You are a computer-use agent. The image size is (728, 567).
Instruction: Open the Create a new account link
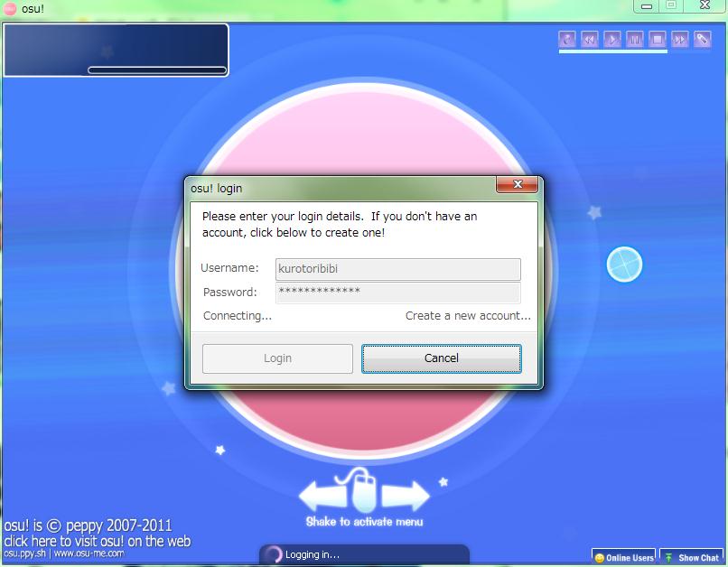pyautogui.click(x=468, y=315)
